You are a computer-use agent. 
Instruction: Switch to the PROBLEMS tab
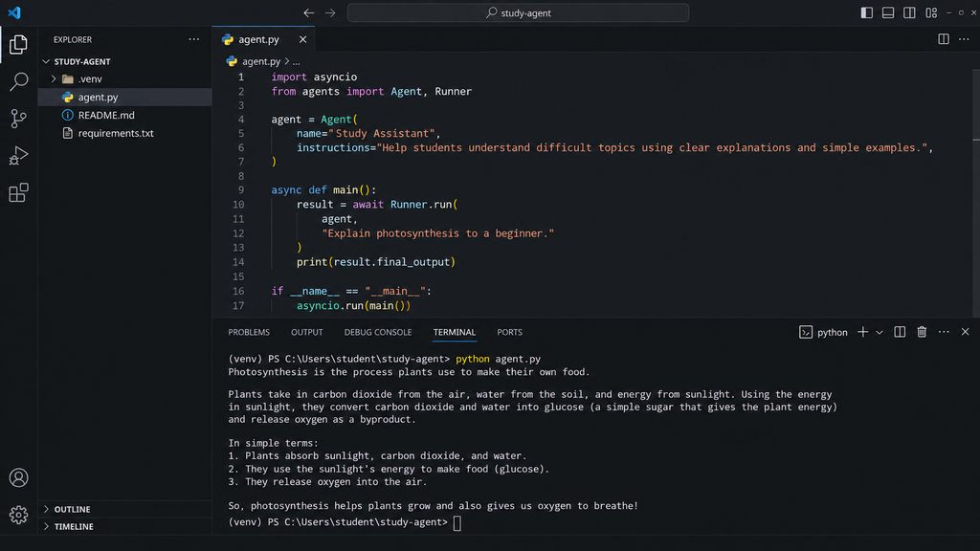[x=249, y=332]
